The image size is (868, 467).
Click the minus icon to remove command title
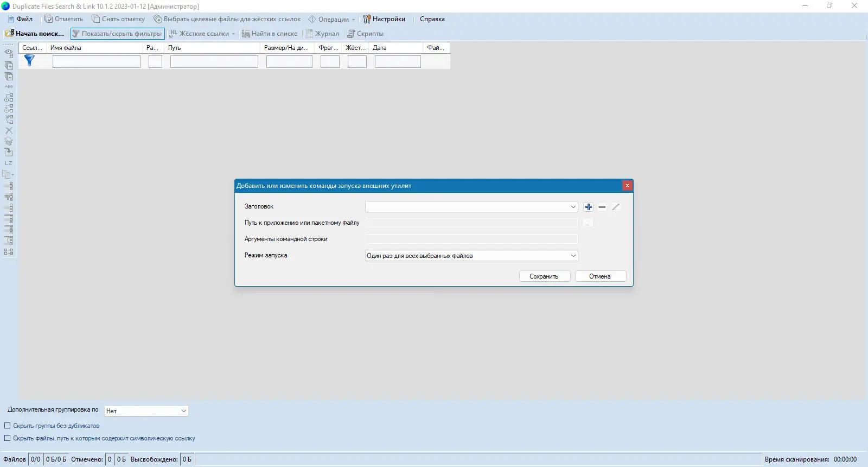pos(602,207)
